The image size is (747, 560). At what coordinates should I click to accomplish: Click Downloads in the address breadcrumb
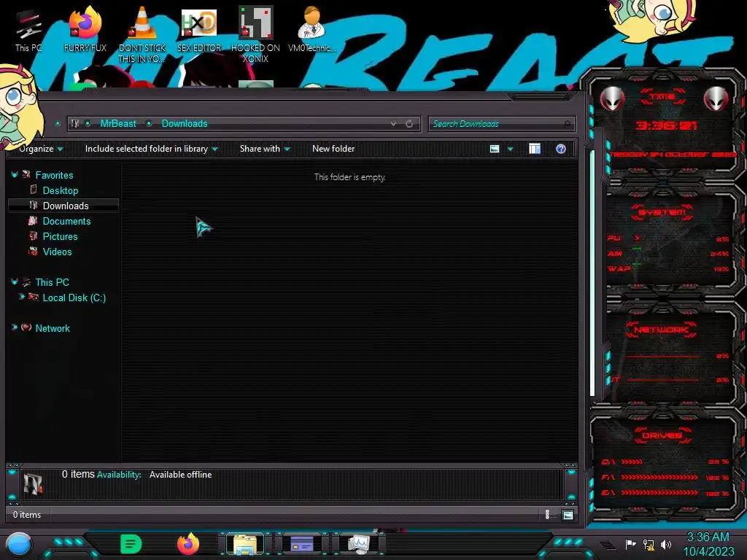point(185,124)
